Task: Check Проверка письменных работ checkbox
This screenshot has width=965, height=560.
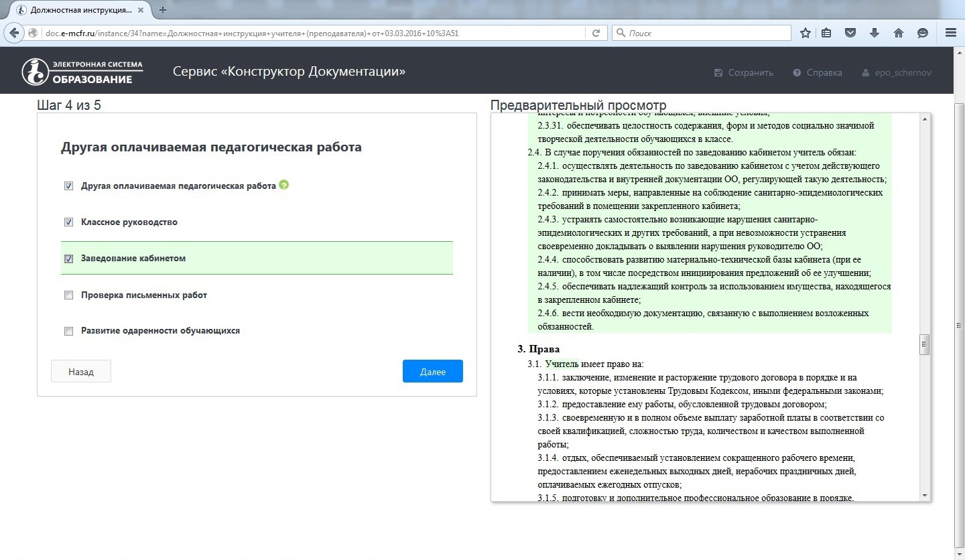Action: click(68, 295)
